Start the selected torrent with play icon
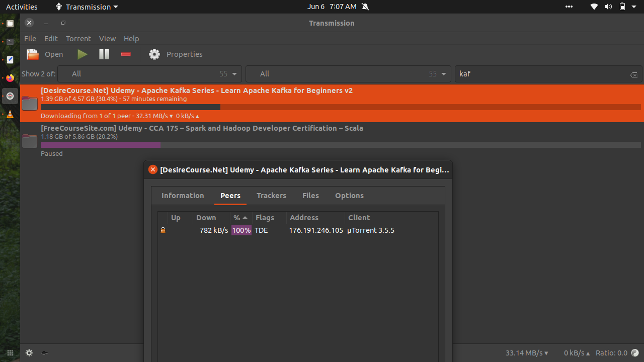Screen dimensions: 644x362 click(x=82, y=54)
